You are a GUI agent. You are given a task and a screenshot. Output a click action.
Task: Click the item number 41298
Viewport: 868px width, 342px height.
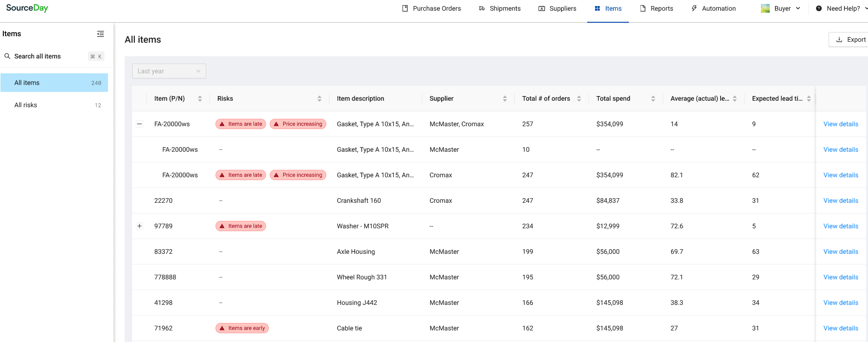point(163,303)
